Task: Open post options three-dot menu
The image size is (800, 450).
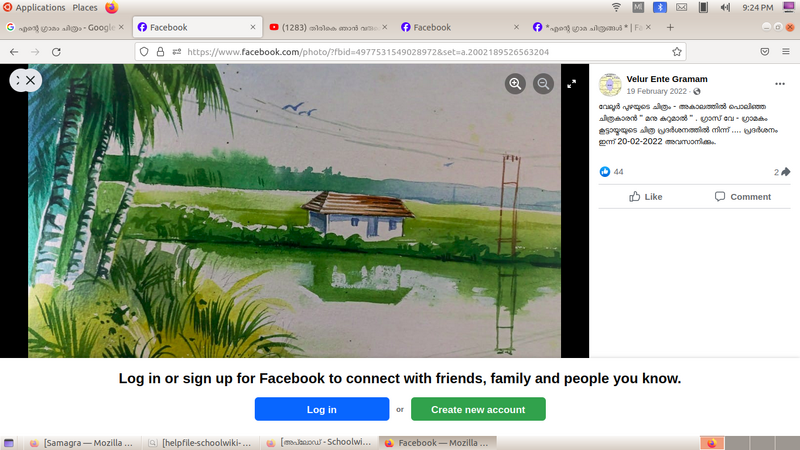Action: coord(780,84)
